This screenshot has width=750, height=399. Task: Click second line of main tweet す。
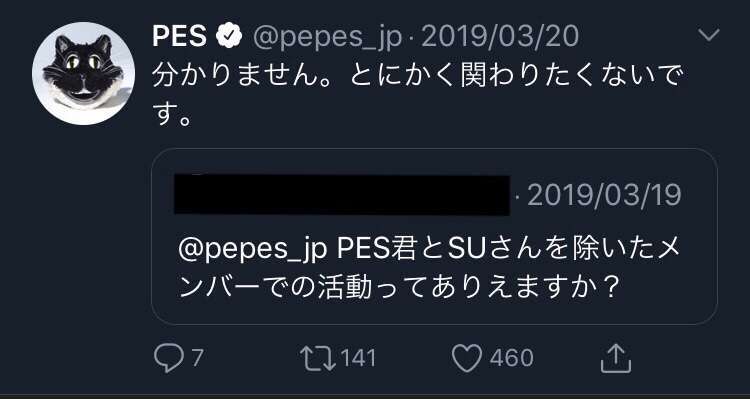(173, 115)
